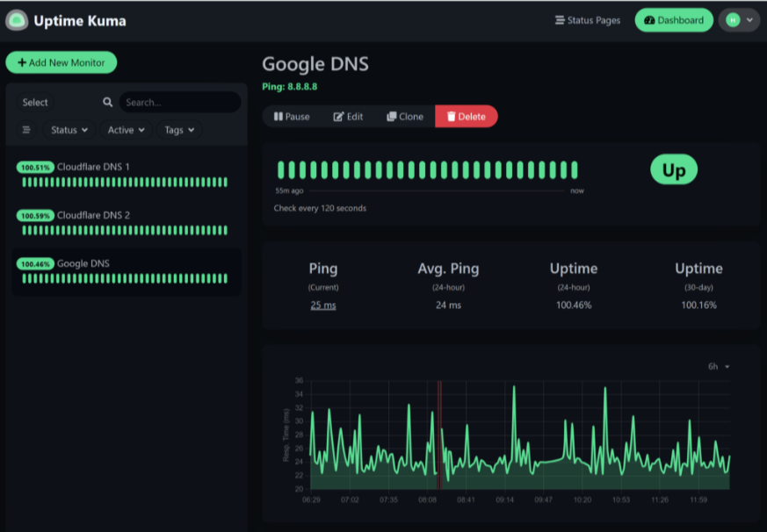Click the 25 ms current ping link

[324, 305]
